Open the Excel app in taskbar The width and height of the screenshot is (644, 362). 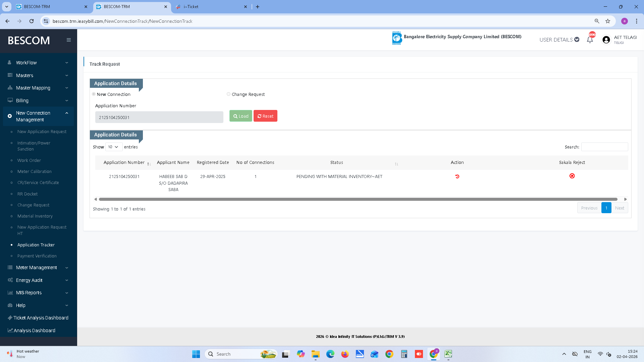448,354
